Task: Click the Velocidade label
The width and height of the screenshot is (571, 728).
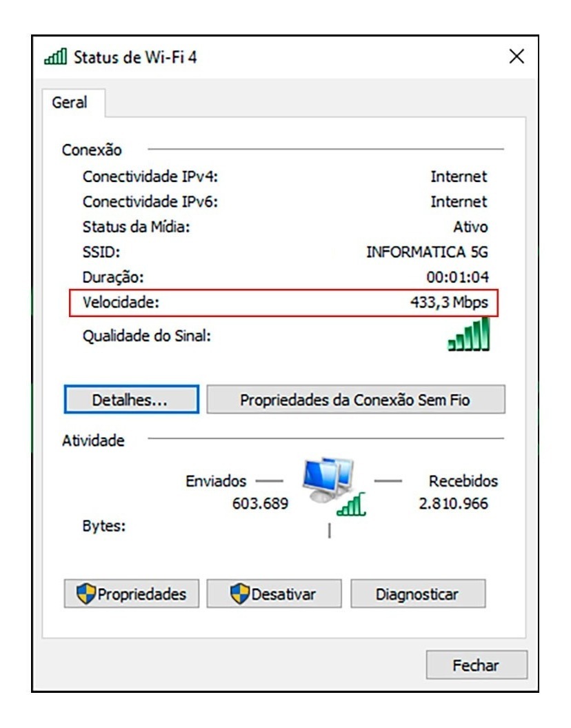Action: coord(121,303)
